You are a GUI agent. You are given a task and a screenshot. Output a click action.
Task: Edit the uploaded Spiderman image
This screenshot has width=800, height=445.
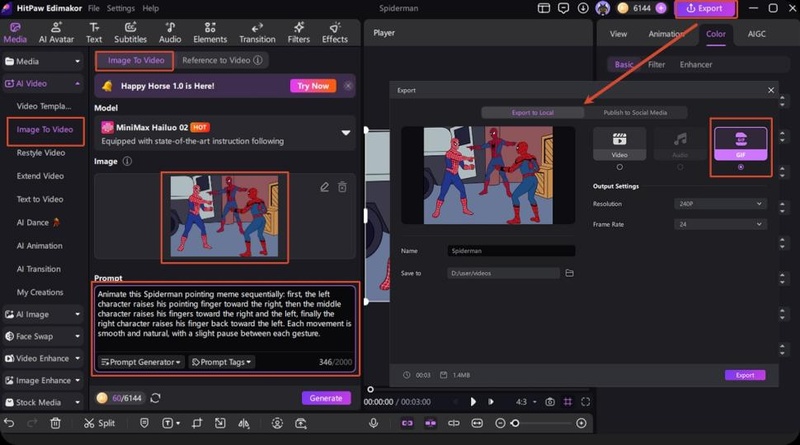click(x=324, y=187)
